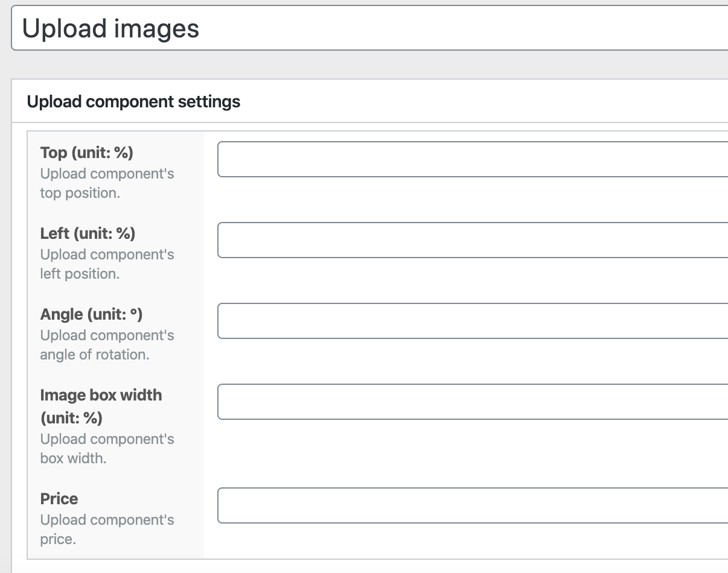Click the "Image box width" label text
Screen dimensions: 728x573
(x=101, y=395)
